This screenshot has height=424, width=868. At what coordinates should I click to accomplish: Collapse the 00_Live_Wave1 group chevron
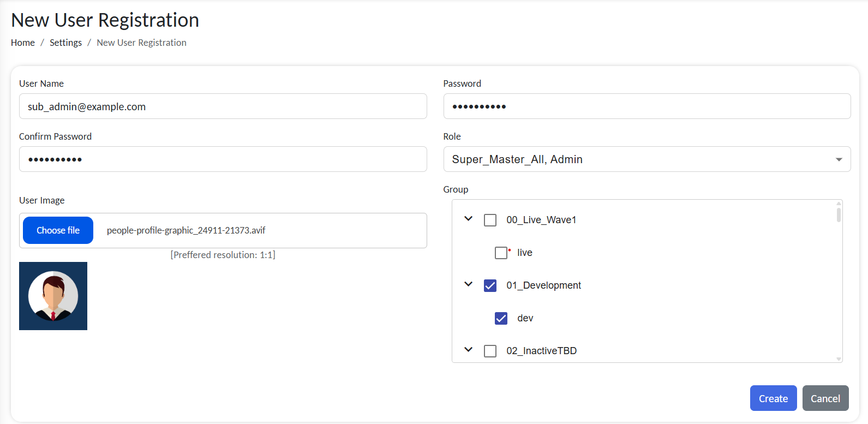coord(468,219)
